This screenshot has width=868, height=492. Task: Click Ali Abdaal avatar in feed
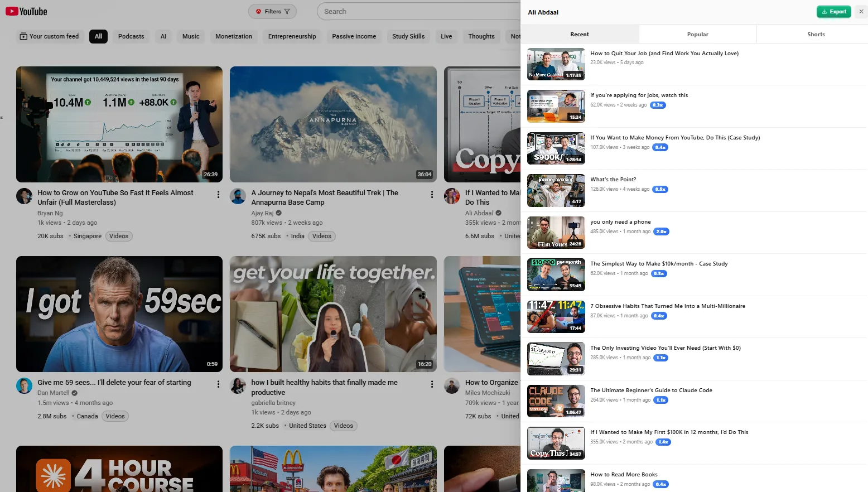pyautogui.click(x=452, y=196)
